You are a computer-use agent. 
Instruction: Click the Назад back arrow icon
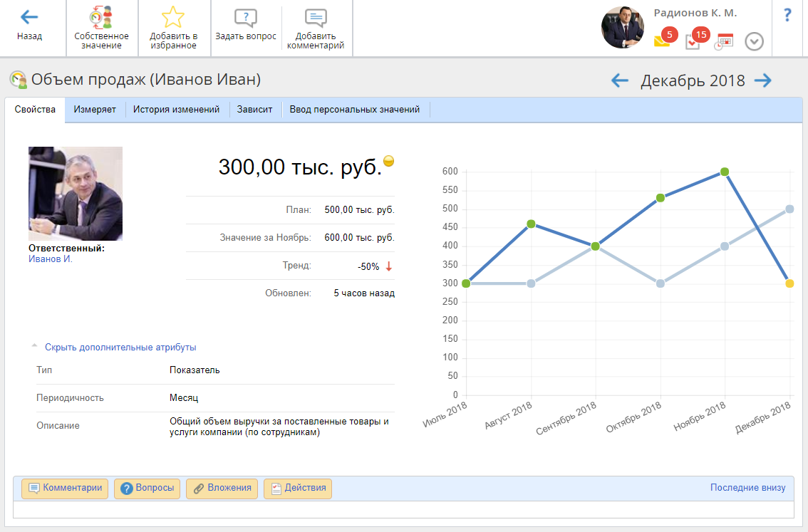29,17
